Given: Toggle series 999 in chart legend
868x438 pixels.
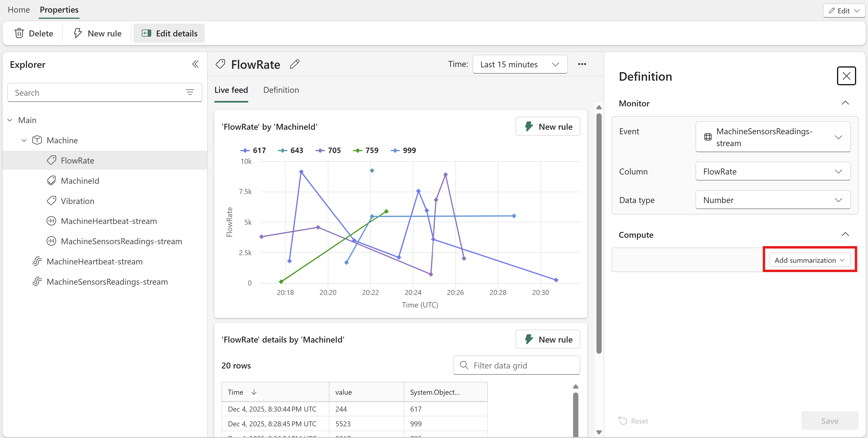Looking at the screenshot, I should click(403, 150).
